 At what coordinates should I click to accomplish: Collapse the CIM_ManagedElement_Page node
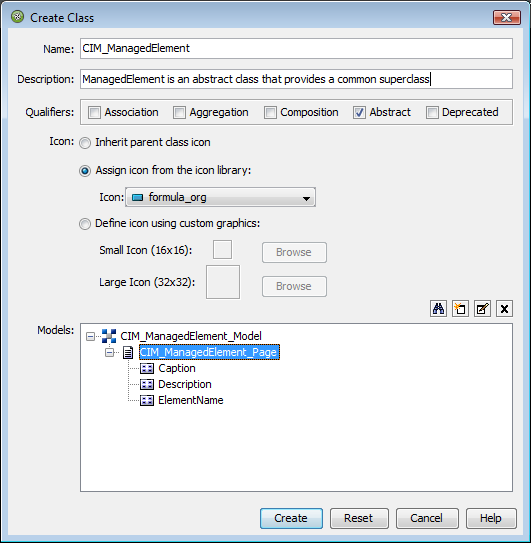109,353
